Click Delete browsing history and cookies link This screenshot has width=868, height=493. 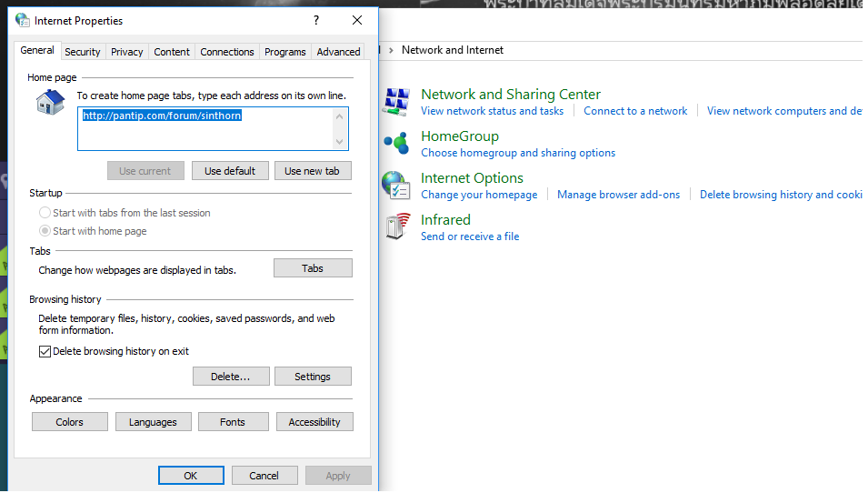click(x=781, y=195)
